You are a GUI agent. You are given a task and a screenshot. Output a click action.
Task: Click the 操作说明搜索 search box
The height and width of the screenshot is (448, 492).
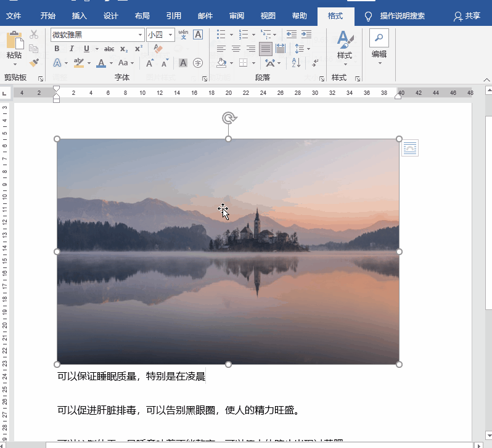point(402,16)
